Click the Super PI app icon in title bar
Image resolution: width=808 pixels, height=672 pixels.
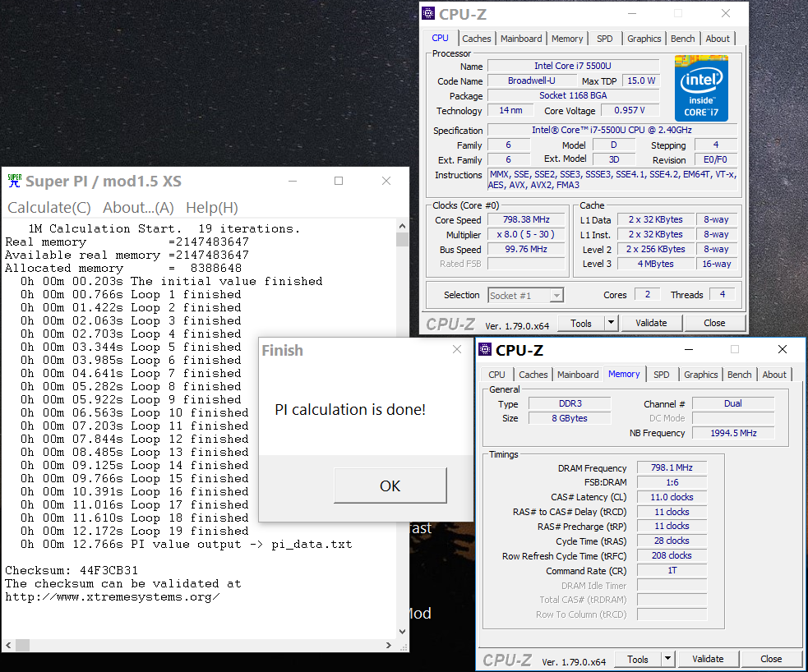point(15,181)
